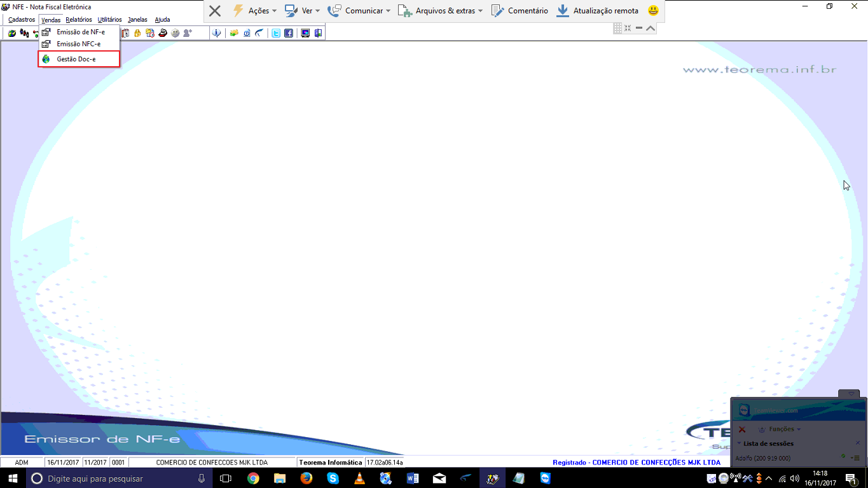Open Gestão Doc-e from Vendas menu
Image resolution: width=868 pixels, height=488 pixels.
tap(79, 59)
